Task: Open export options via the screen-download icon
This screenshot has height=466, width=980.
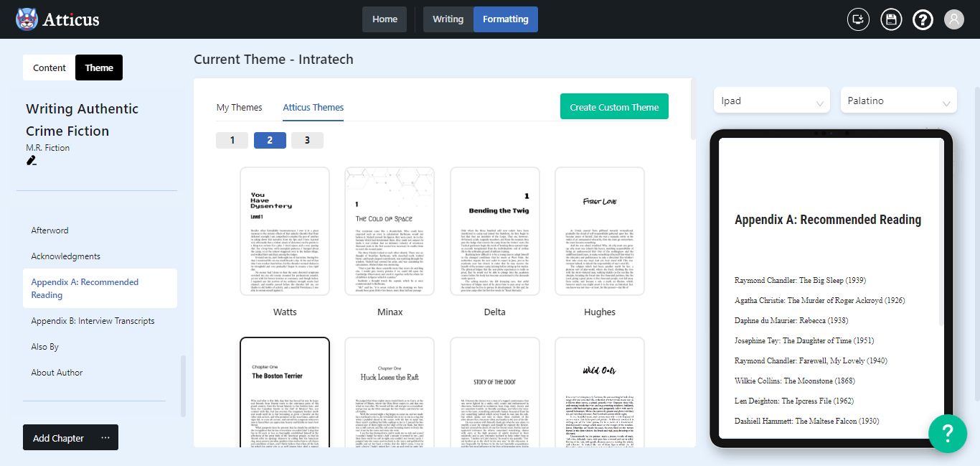Action: pyautogui.click(x=858, y=19)
